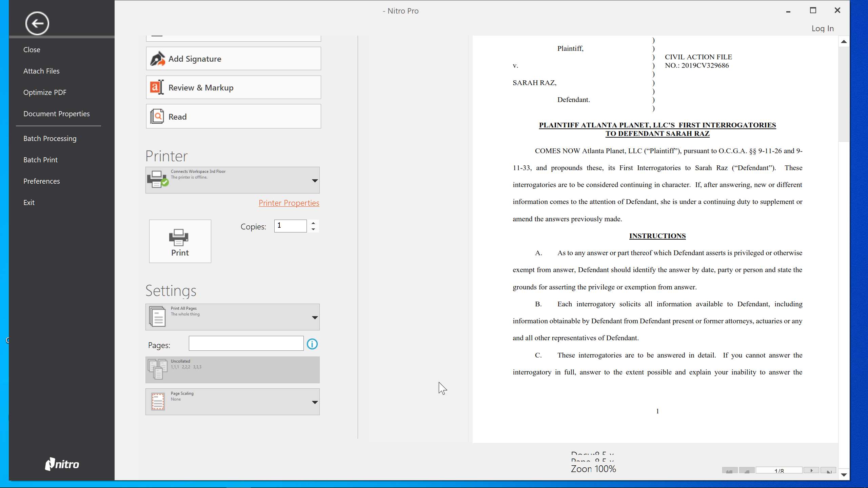Open Add Signature option
Viewport: 868px width, 488px height.
click(x=233, y=59)
